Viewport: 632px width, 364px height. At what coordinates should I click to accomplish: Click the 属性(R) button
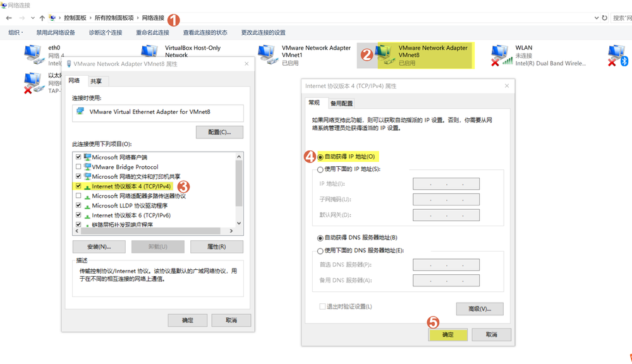(x=217, y=246)
